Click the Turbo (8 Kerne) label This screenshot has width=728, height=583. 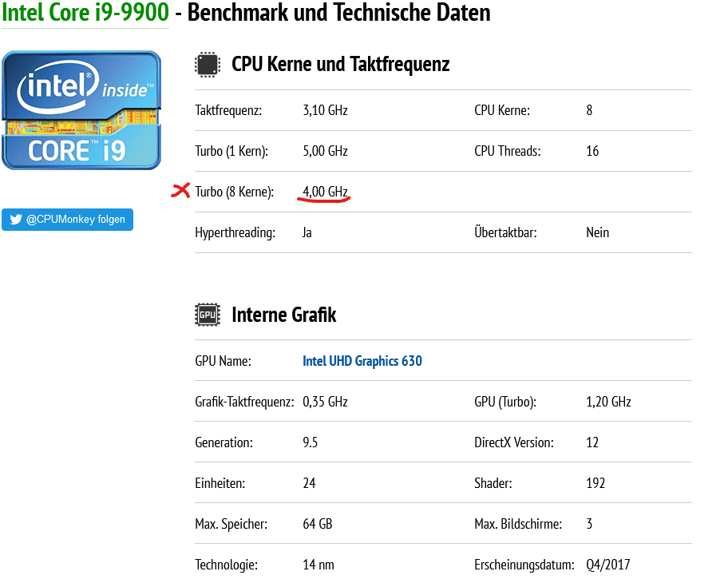tap(234, 192)
